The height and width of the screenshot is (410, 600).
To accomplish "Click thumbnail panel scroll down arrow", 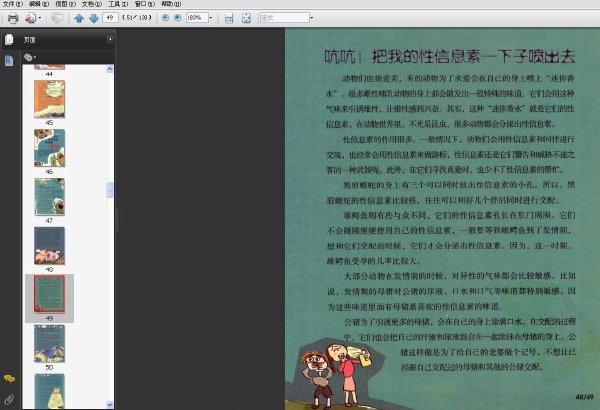I will pyautogui.click(x=110, y=405).
